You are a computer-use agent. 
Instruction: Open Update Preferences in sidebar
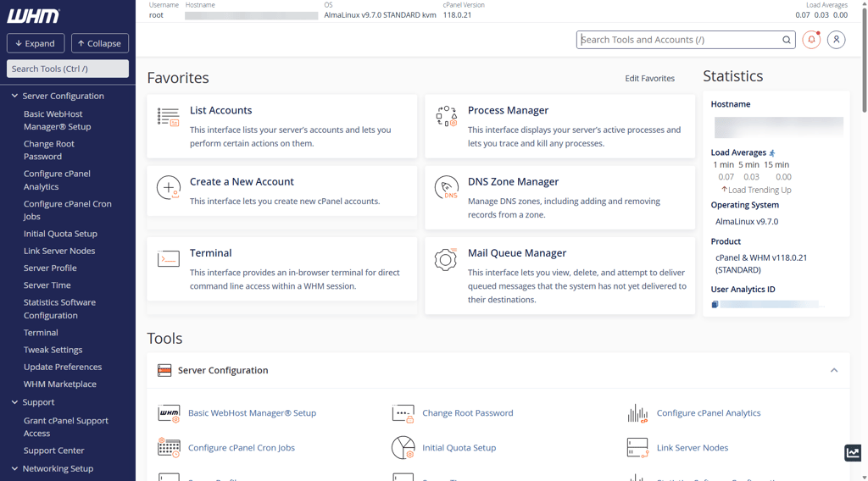(x=63, y=368)
